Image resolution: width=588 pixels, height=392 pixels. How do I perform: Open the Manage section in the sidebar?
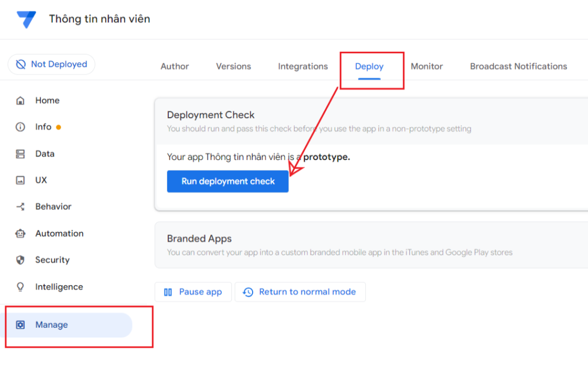[x=52, y=325]
